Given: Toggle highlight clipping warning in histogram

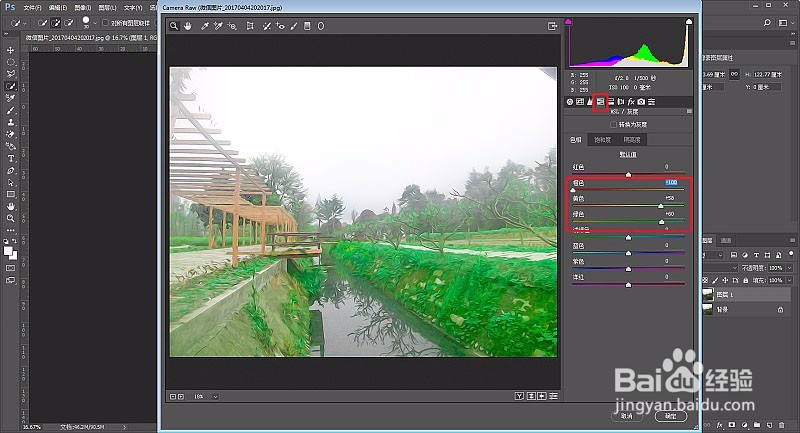Looking at the screenshot, I should coord(689,22).
